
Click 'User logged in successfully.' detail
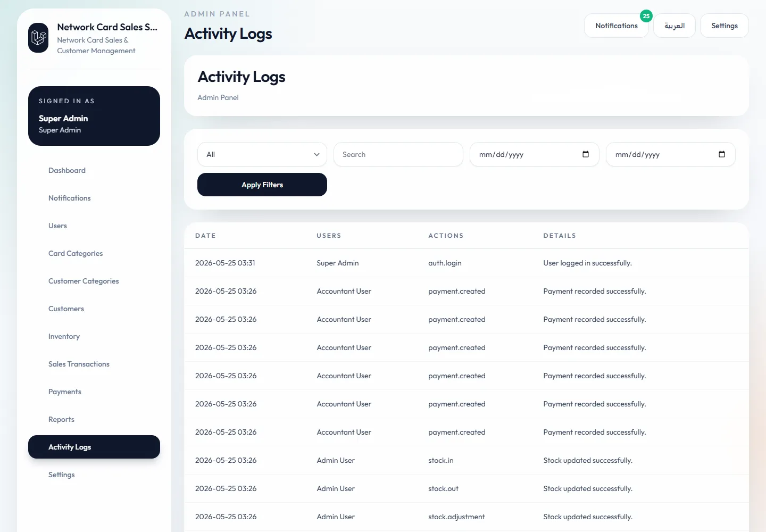pyautogui.click(x=587, y=263)
